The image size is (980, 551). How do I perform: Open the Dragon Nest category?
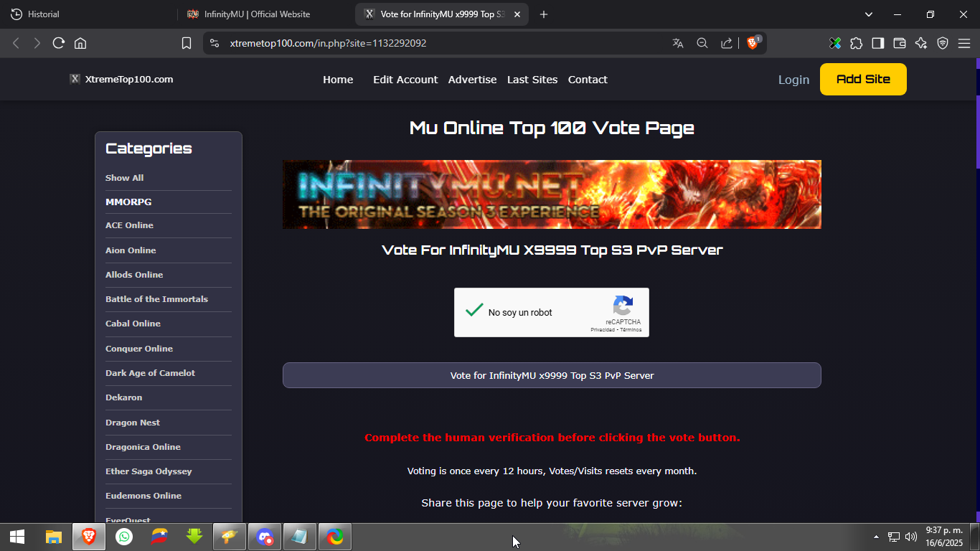(x=133, y=423)
